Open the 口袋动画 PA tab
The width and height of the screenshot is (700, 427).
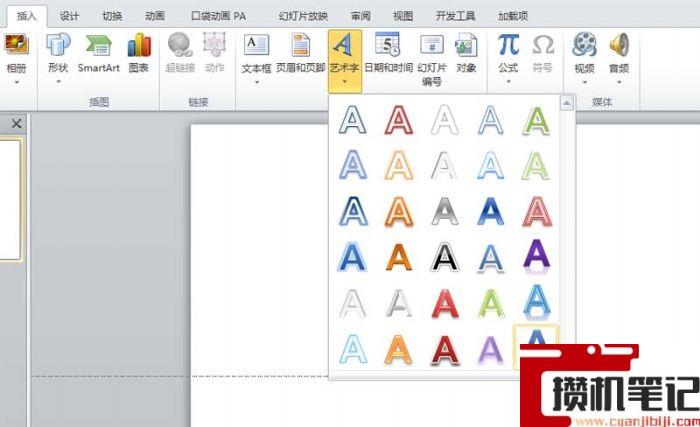(x=218, y=16)
